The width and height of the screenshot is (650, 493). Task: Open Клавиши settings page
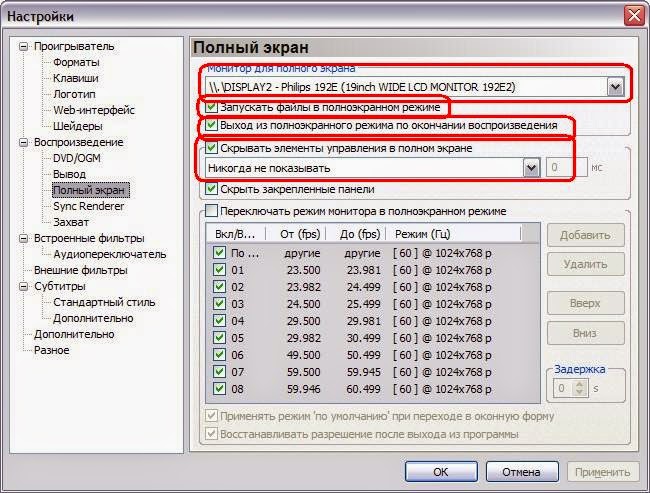point(76,78)
